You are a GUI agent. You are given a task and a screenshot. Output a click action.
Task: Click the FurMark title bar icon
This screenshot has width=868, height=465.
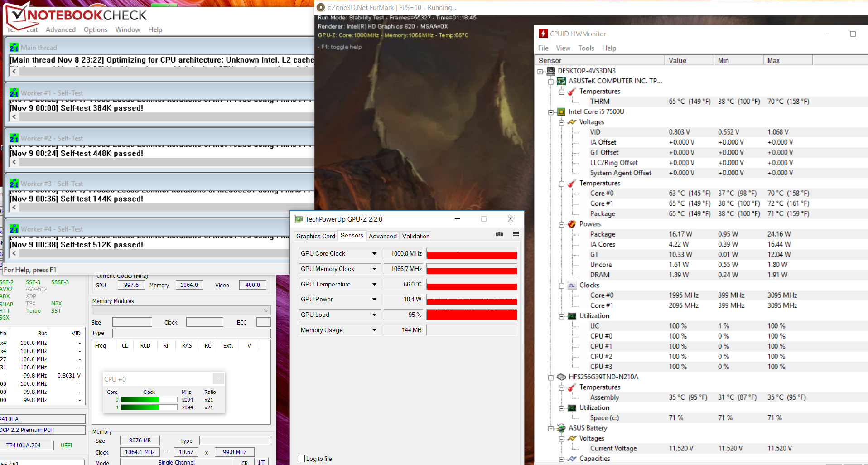[x=321, y=7]
